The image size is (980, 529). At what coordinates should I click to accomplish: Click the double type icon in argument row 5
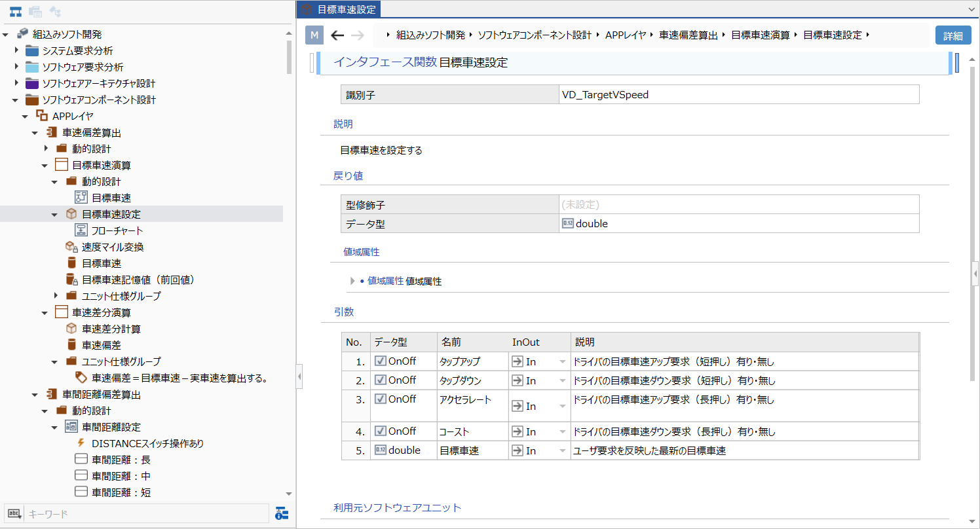[x=380, y=450]
